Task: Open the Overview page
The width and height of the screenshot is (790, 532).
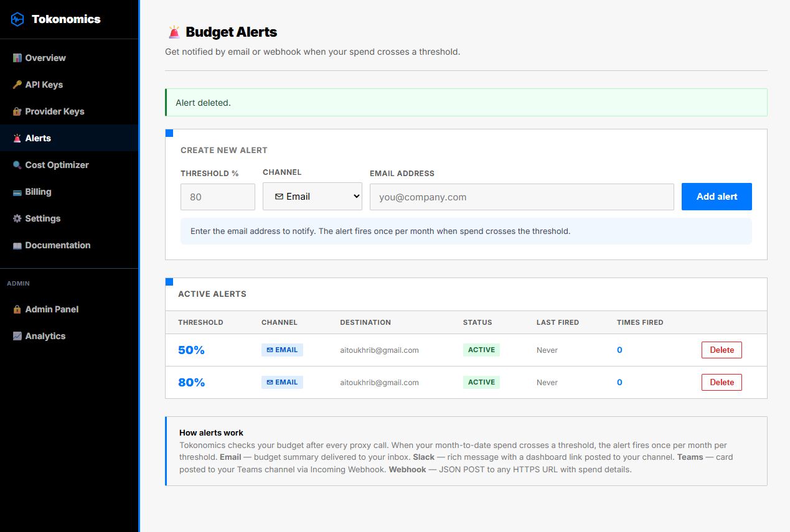Action: point(69,58)
